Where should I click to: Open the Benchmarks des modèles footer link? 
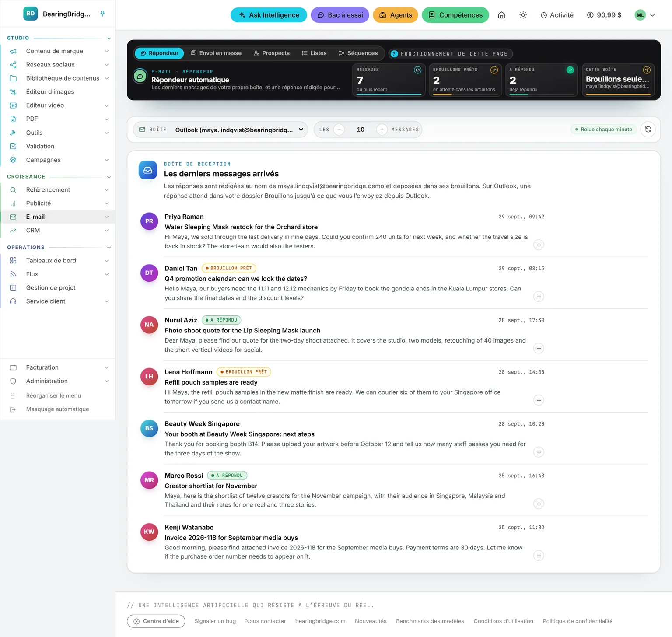[x=430, y=621]
